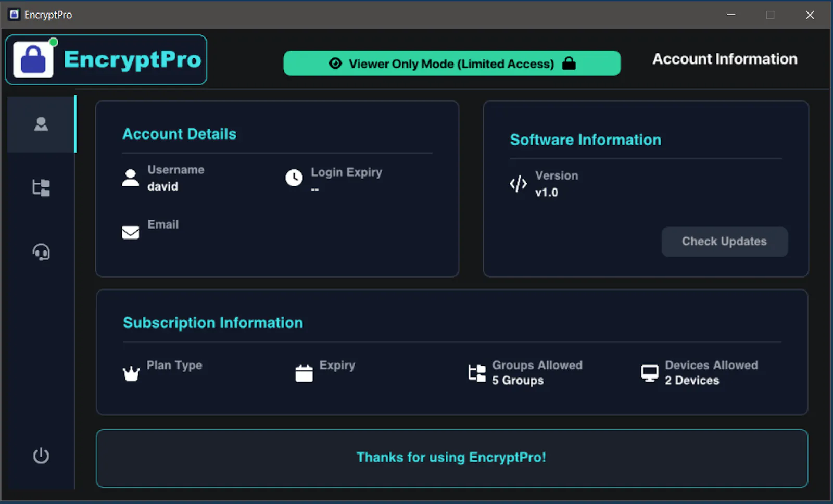Click the envelope icon beside Email
Viewport: 833px width, 504px height.
point(130,232)
